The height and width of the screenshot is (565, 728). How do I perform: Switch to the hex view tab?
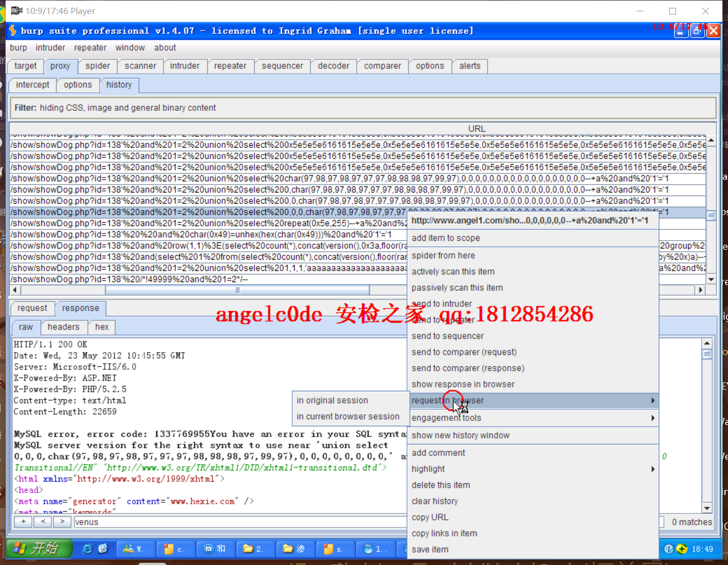pyautogui.click(x=102, y=327)
